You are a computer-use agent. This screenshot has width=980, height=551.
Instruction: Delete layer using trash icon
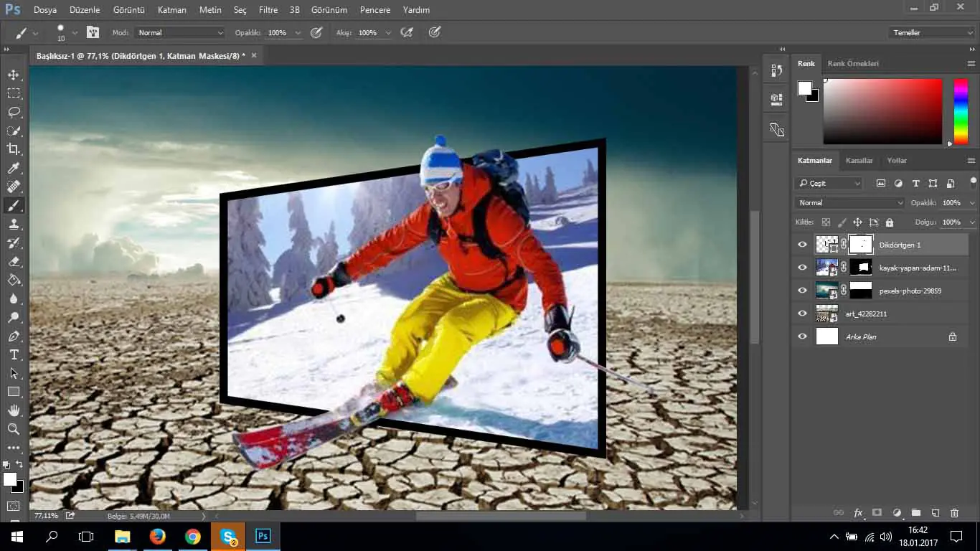click(x=954, y=513)
